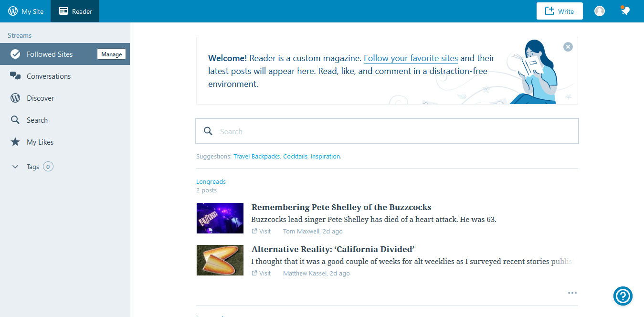
Task: Click the My Likes star icon
Action: pyautogui.click(x=15, y=142)
